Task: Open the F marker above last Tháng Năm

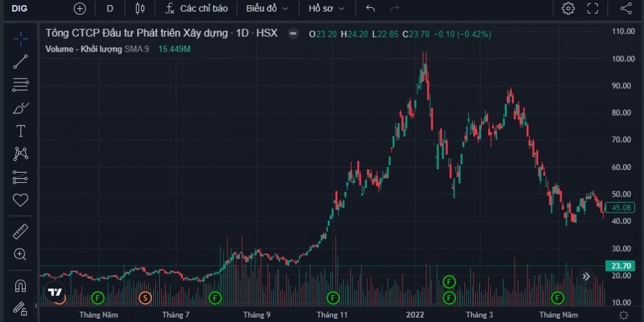Action: point(557,298)
